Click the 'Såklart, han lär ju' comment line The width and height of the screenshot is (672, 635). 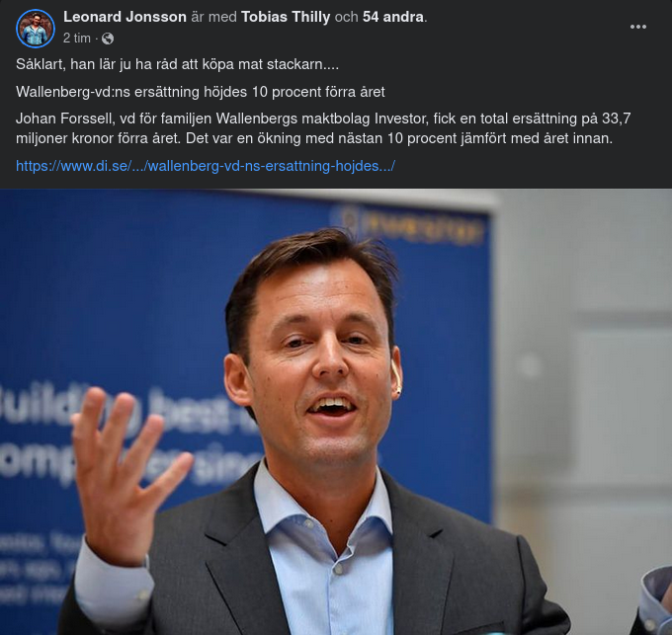[178, 64]
